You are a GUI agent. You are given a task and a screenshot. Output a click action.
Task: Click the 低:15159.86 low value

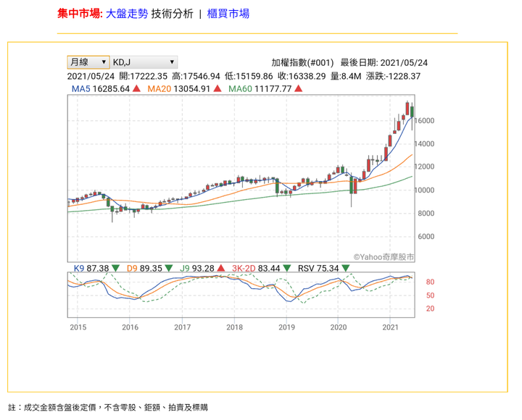[x=249, y=76]
